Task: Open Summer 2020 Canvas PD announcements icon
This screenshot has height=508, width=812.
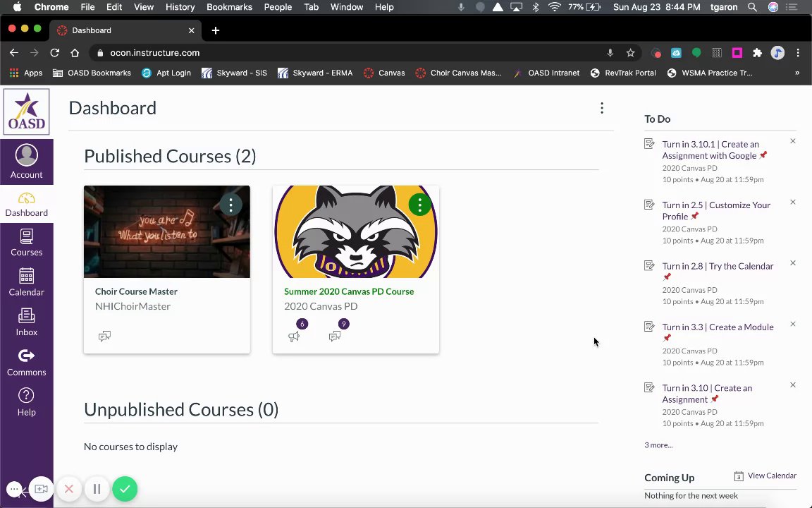Action: click(x=294, y=337)
